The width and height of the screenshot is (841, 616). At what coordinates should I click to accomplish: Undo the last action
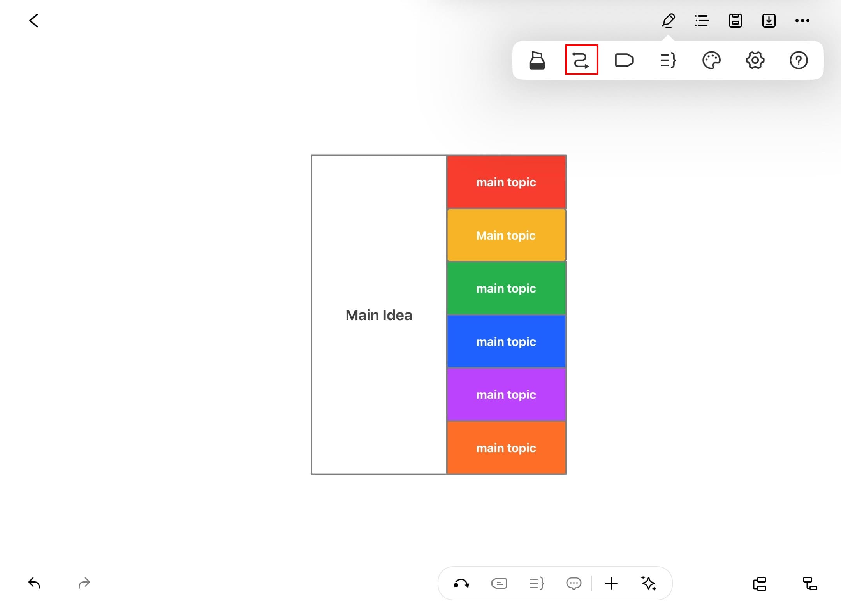click(34, 583)
